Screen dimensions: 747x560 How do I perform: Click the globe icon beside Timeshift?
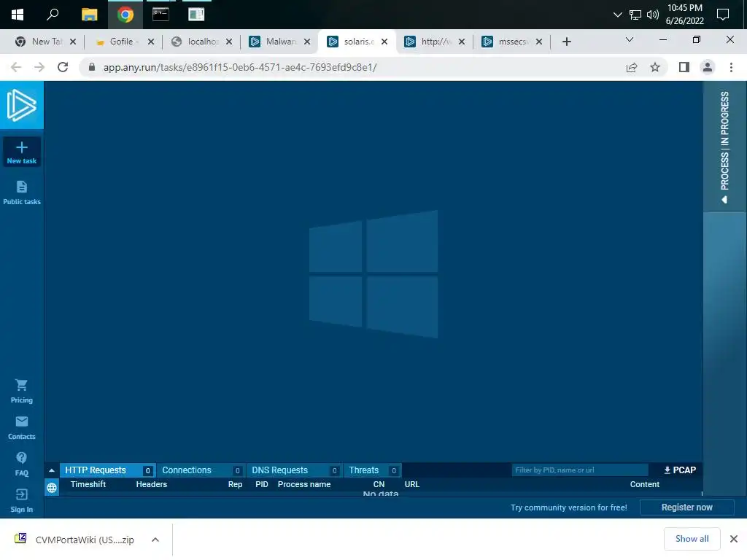pyautogui.click(x=52, y=487)
